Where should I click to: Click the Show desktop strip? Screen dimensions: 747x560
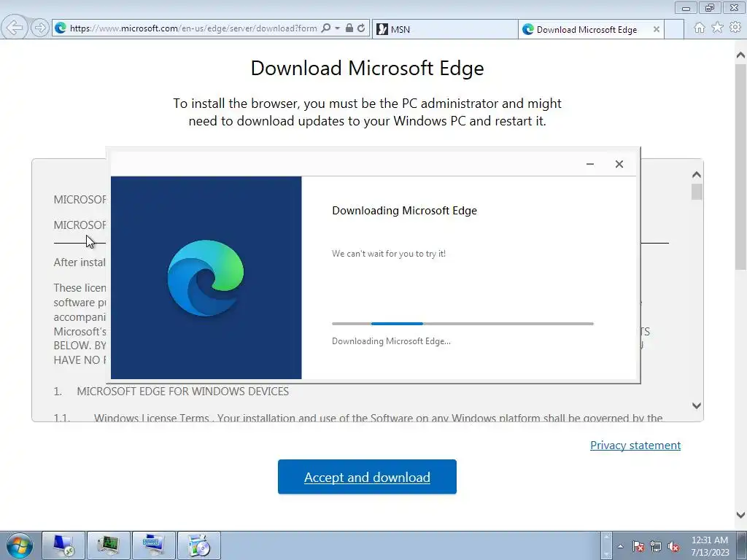pos(742,545)
